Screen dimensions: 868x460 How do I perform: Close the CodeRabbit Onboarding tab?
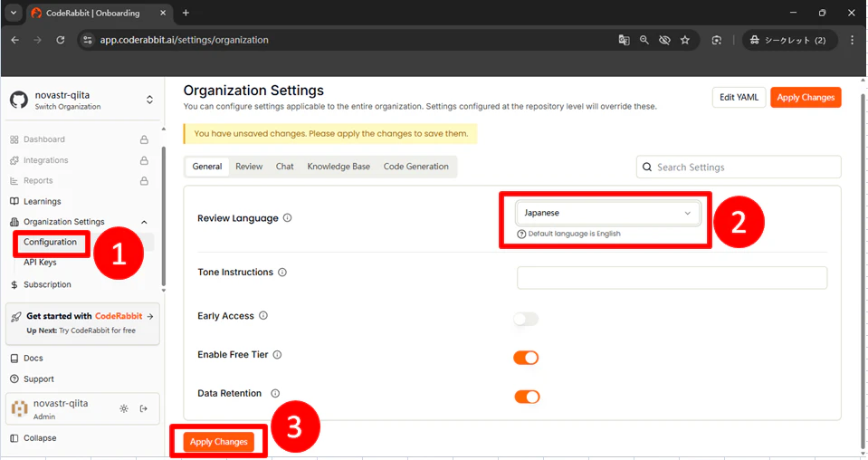163,13
